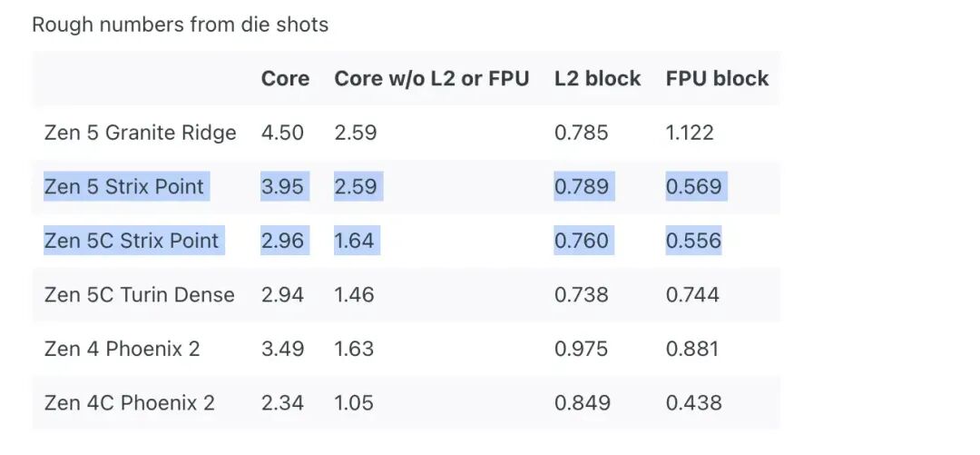Click the 0.975 L2 block value
The image size is (980, 455).
click(583, 349)
